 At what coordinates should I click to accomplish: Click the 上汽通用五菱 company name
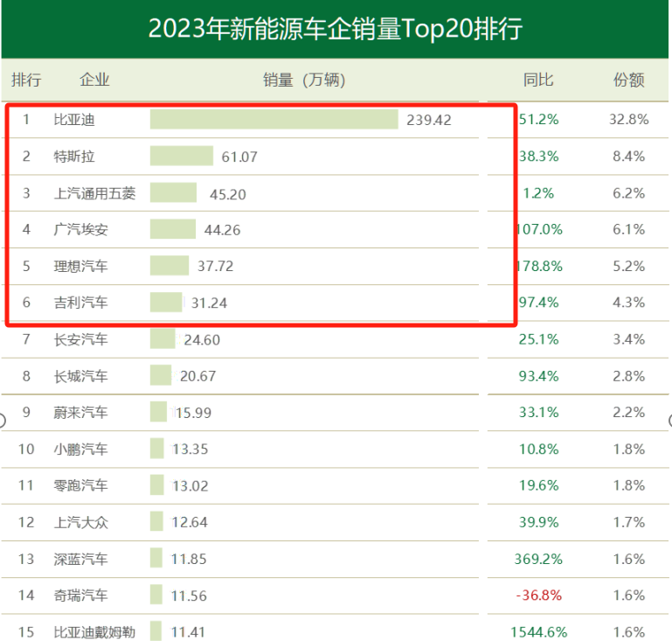pyautogui.click(x=94, y=193)
